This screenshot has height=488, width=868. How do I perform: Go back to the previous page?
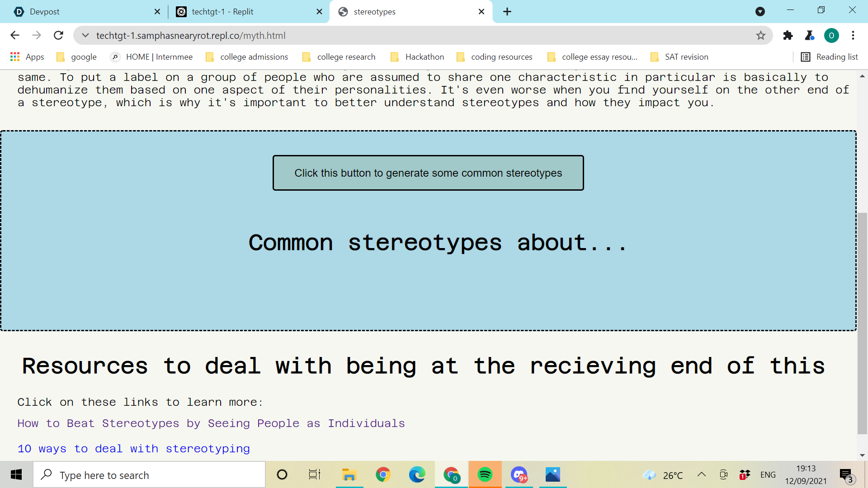[x=15, y=35]
